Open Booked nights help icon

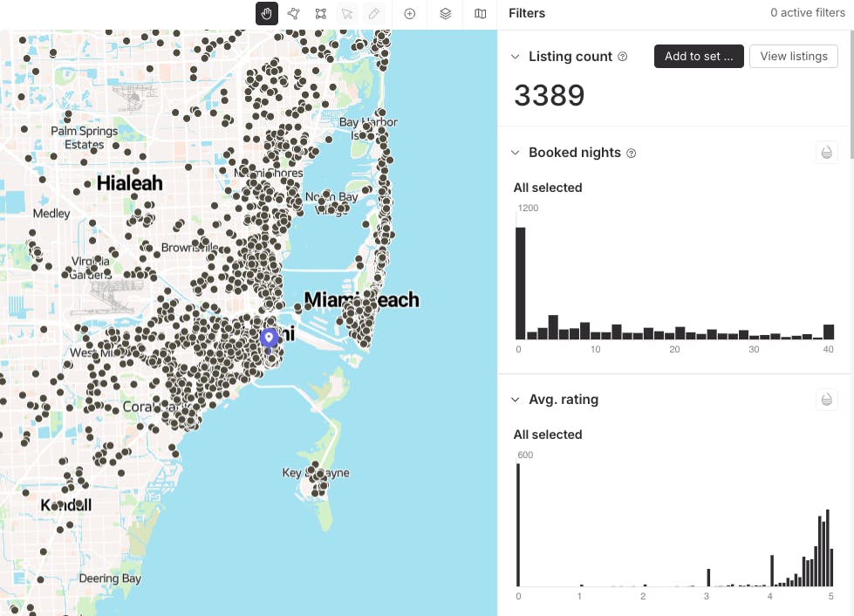coord(632,153)
